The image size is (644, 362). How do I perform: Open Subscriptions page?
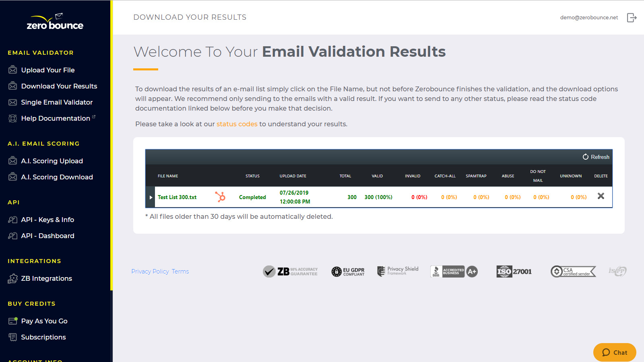(x=43, y=337)
